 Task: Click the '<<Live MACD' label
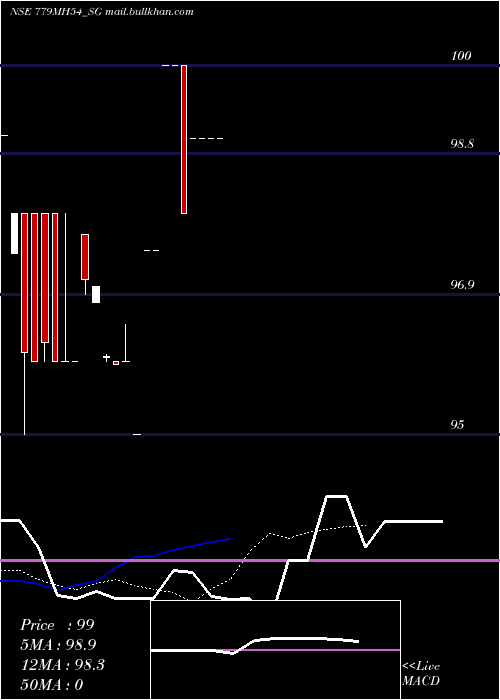(421, 673)
